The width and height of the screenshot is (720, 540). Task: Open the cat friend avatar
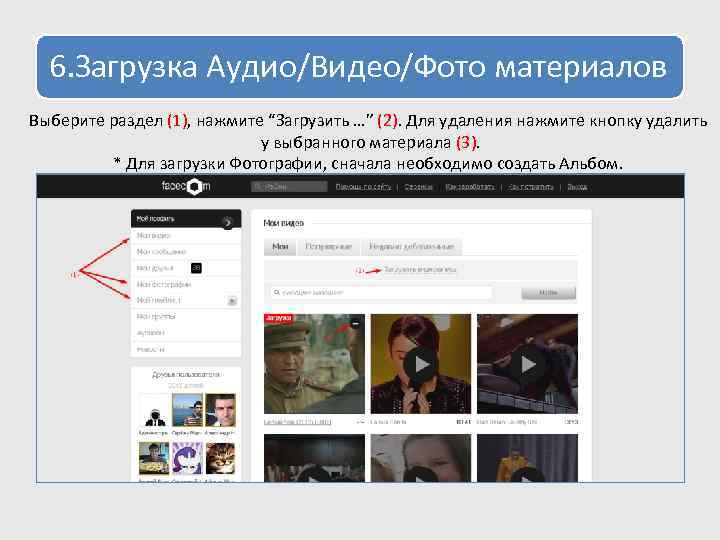220,458
